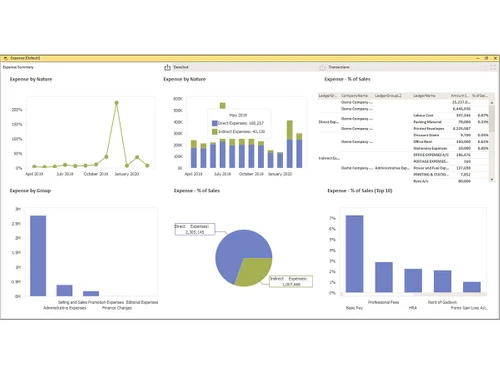Click the LedgerName column header
This screenshot has width=500, height=375.
424,96
